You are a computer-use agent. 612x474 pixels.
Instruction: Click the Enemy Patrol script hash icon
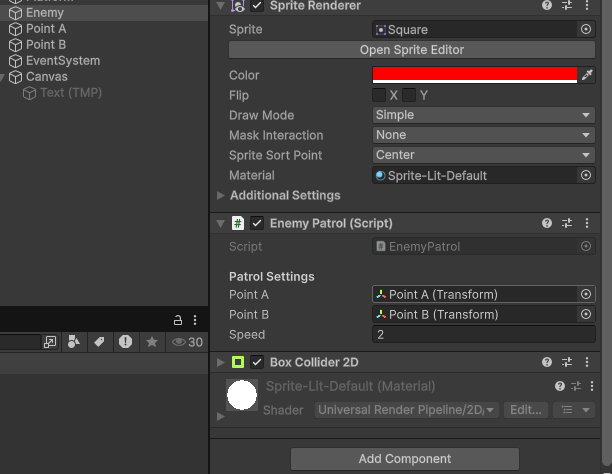pyautogui.click(x=238, y=223)
